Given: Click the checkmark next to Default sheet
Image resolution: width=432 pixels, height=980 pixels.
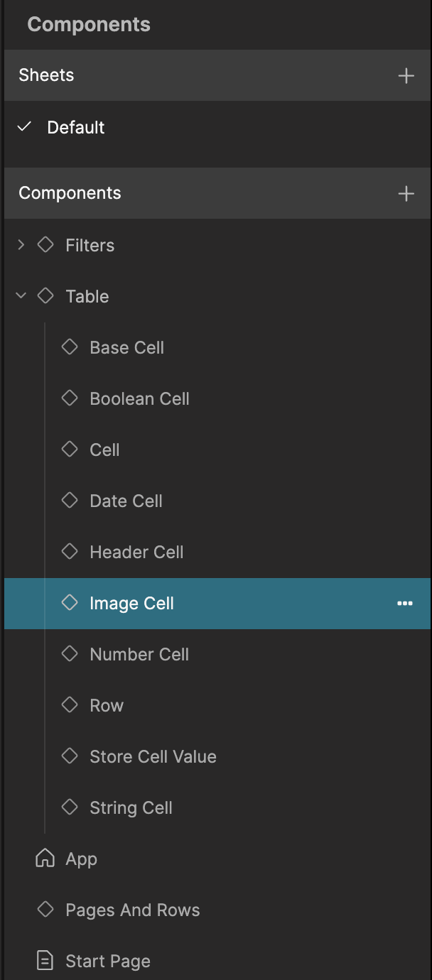Looking at the screenshot, I should pos(25,127).
